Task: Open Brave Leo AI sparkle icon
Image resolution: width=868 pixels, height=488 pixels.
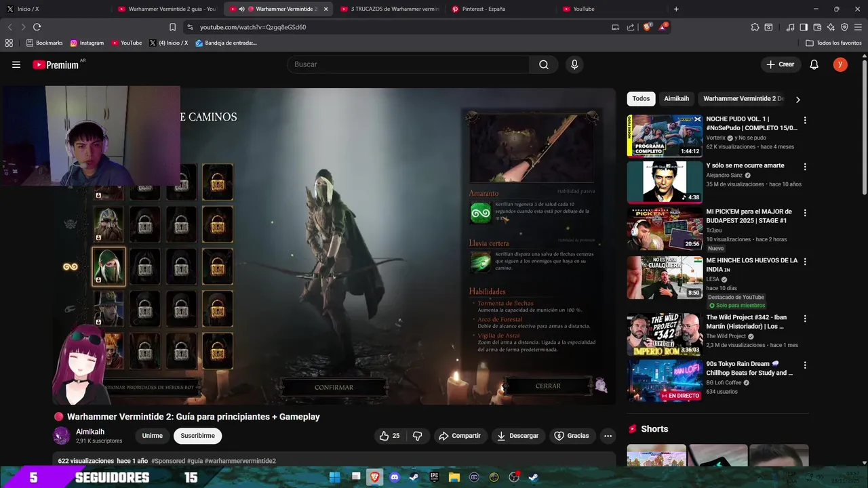Action: 831,27
